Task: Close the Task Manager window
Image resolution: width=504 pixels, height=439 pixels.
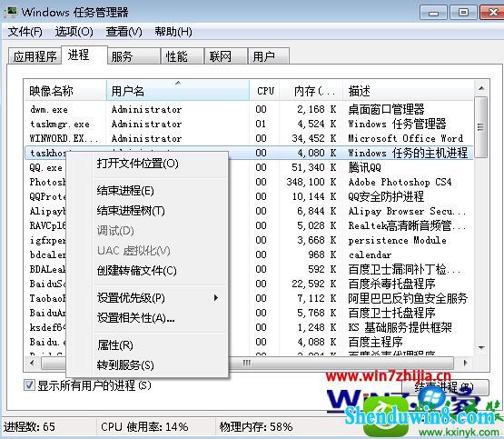Action: click(x=492, y=13)
